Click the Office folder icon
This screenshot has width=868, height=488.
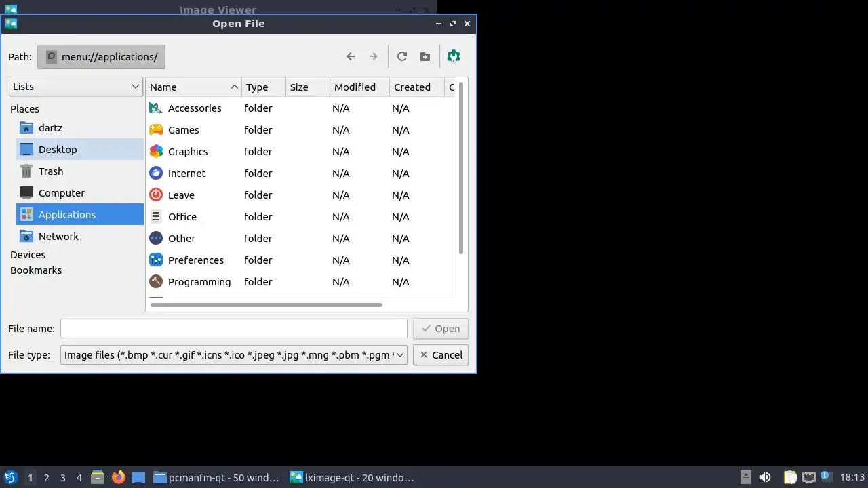click(156, 216)
